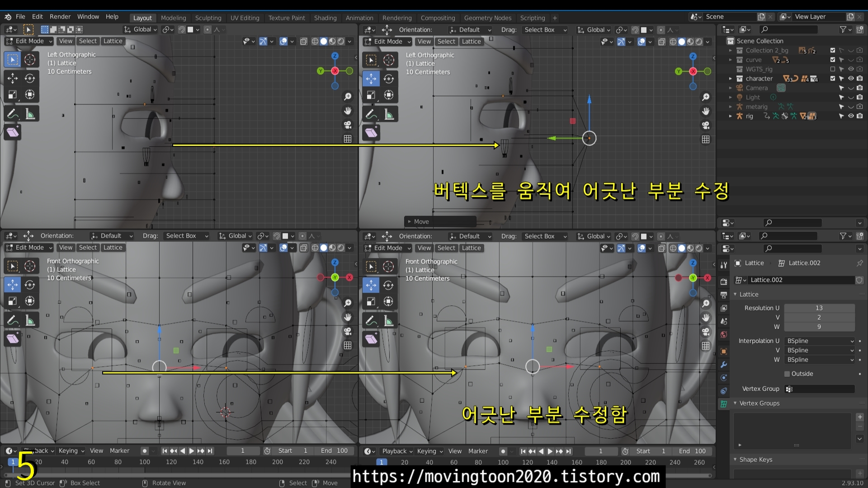Click Lattice menu in top-right viewport header
The image size is (868, 488).
click(x=471, y=42)
